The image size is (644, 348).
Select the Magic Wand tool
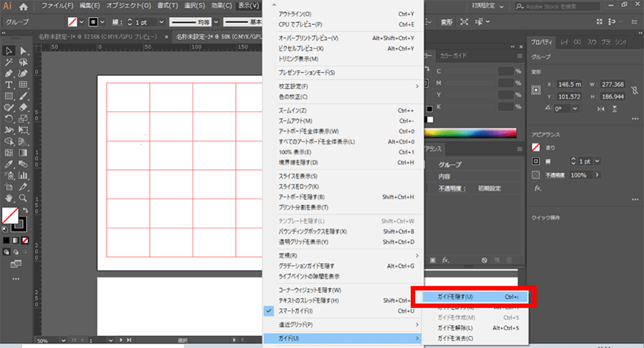[x=9, y=62]
